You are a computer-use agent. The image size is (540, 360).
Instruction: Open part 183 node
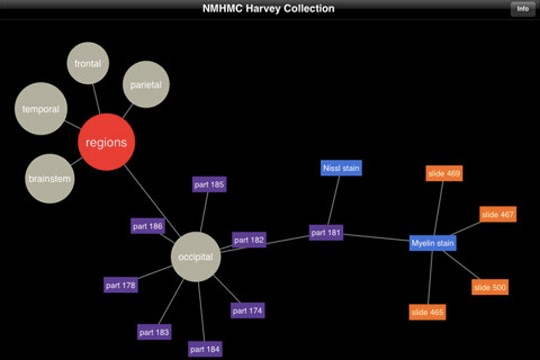[x=154, y=332]
